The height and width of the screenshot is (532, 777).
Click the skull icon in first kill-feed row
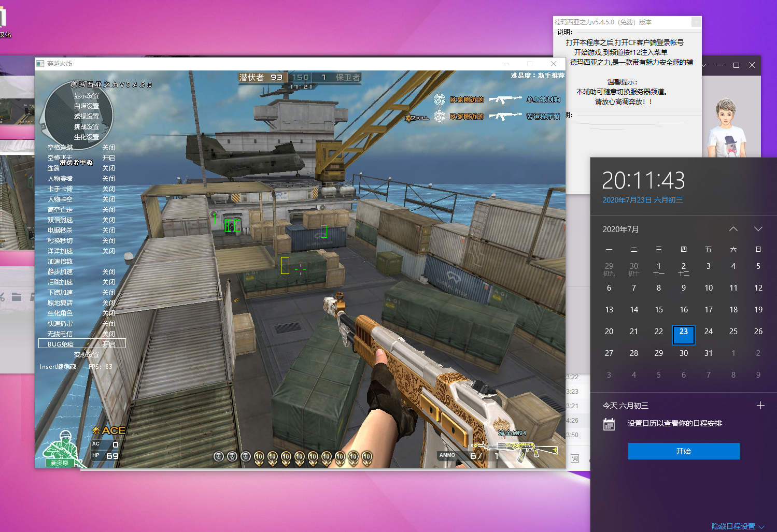click(440, 99)
